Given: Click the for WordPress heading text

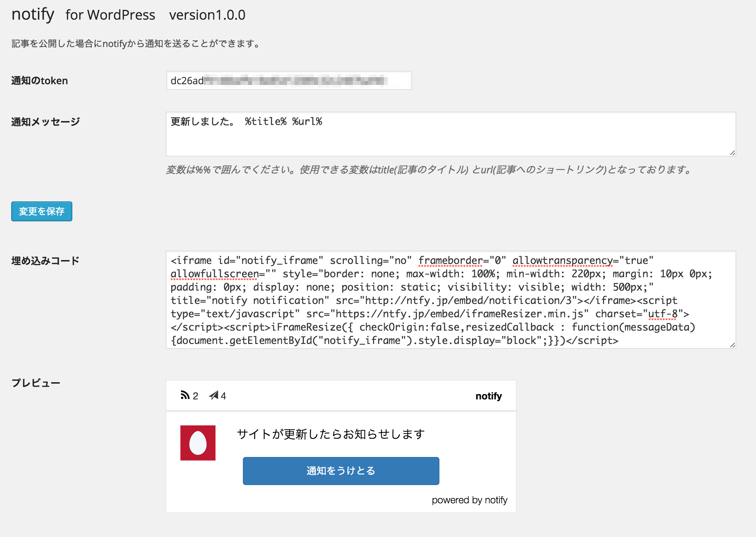Looking at the screenshot, I should coord(110,15).
